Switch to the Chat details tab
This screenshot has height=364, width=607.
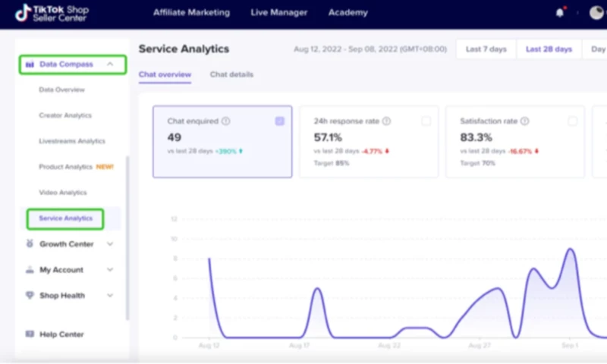pyautogui.click(x=231, y=74)
